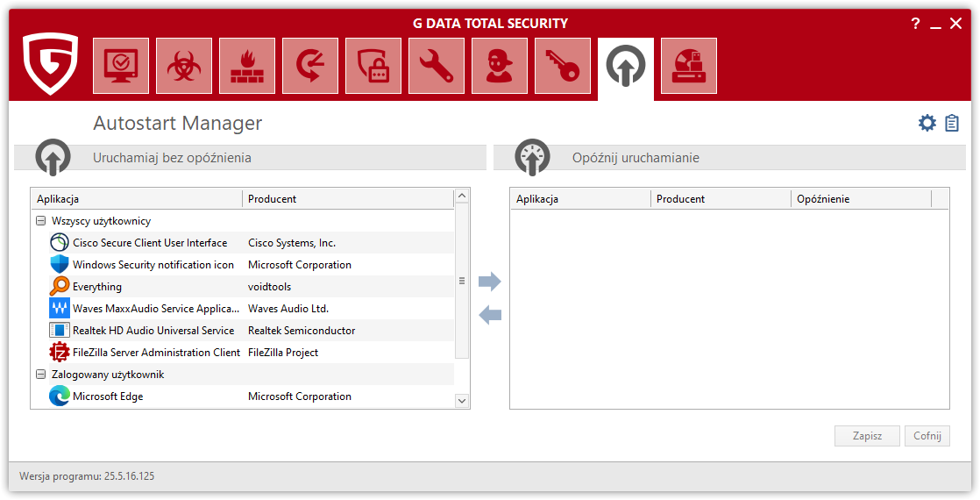Open the Security Center monitor tab
This screenshot has width=980, height=500.
[121, 66]
